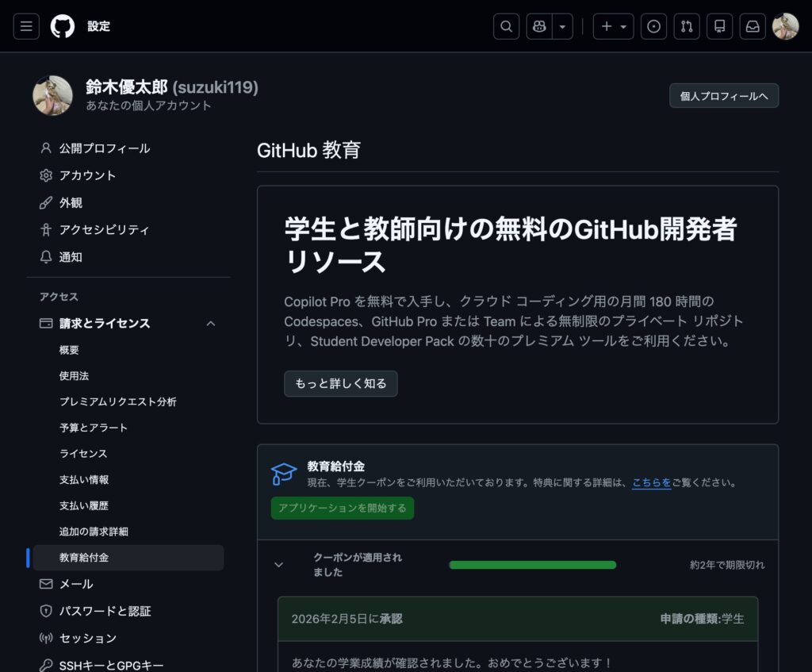Open repositories icon in header

pyautogui.click(x=719, y=26)
